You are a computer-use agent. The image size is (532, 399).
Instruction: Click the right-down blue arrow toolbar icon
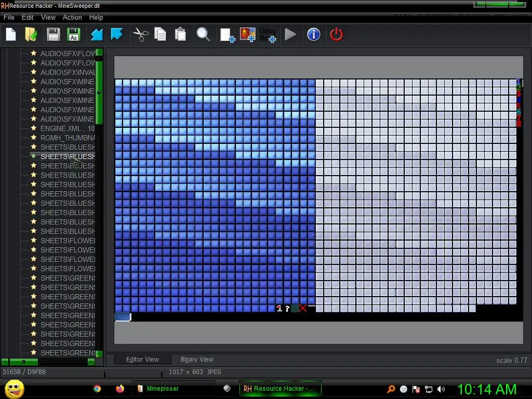click(x=117, y=34)
